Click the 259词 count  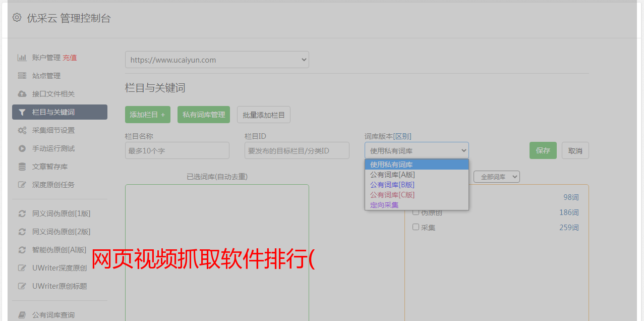[x=569, y=228]
